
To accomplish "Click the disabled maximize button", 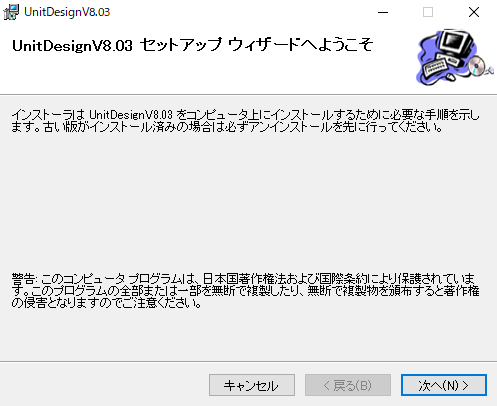I will [x=428, y=12].
